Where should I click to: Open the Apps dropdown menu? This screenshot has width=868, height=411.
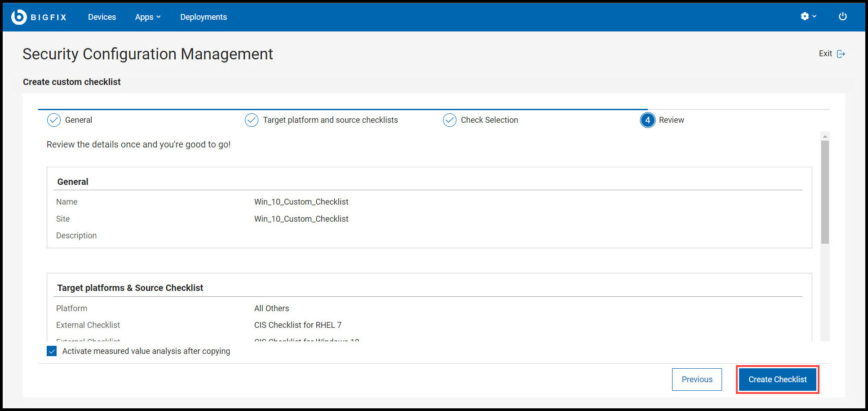point(148,17)
